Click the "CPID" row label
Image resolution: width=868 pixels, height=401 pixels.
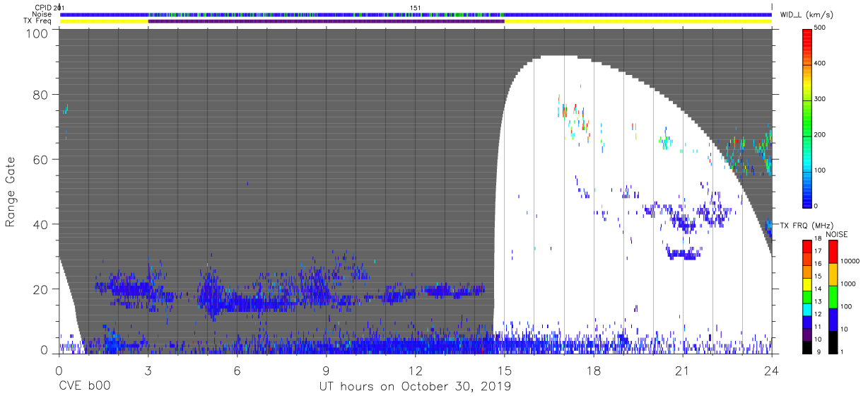tap(44, 7)
